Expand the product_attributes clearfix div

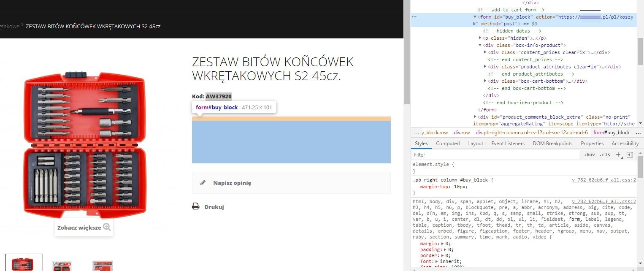(485, 67)
